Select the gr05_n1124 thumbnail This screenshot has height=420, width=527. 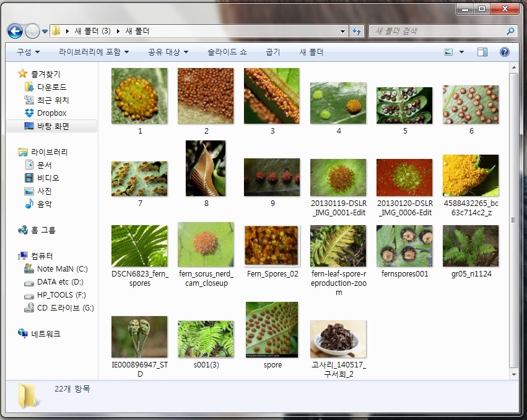(471, 246)
